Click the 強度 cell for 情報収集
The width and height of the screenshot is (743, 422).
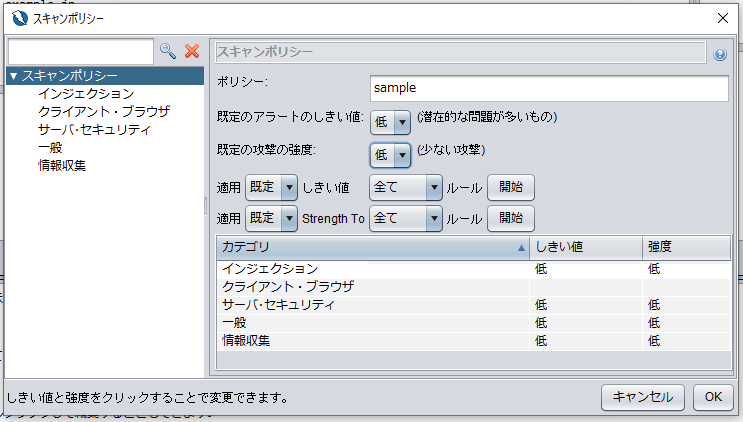click(x=687, y=341)
